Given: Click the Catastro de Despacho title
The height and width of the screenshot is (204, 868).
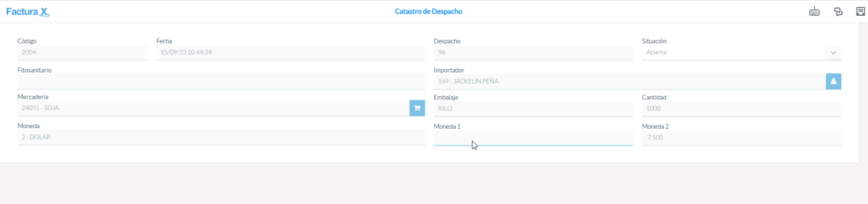Looking at the screenshot, I should [x=429, y=12].
